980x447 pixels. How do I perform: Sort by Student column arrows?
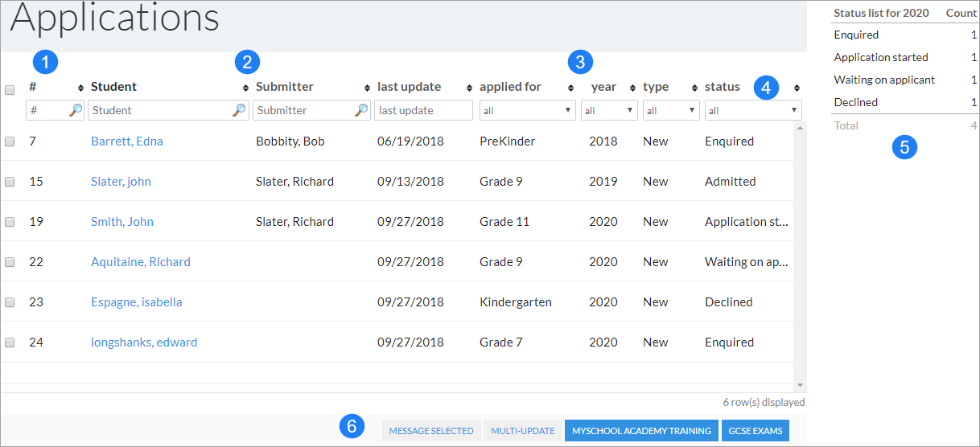(246, 88)
